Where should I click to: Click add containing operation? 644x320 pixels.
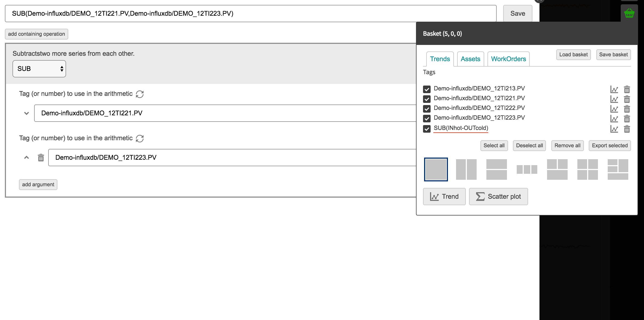tap(37, 34)
